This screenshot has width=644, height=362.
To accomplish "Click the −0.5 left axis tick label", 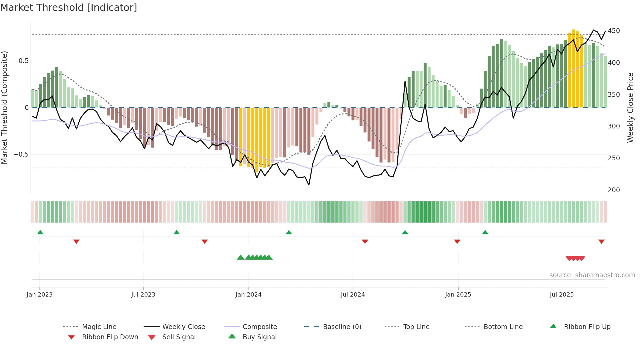I will (x=21, y=154).
